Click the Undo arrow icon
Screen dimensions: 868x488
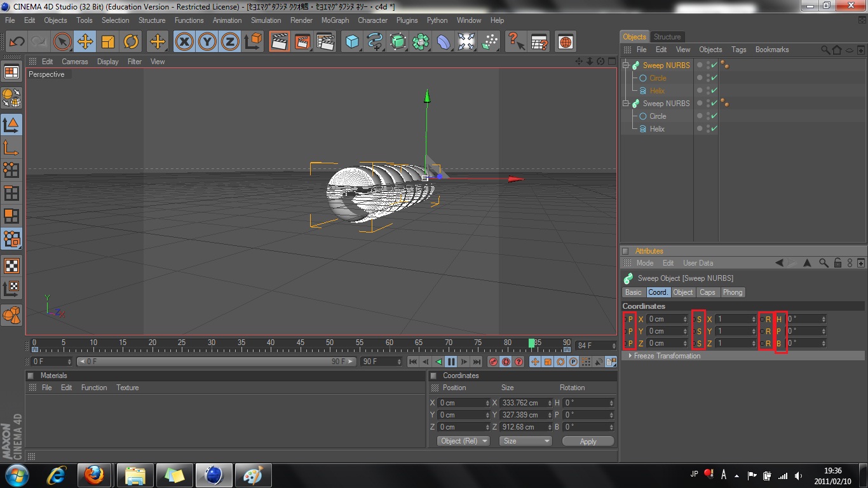17,42
